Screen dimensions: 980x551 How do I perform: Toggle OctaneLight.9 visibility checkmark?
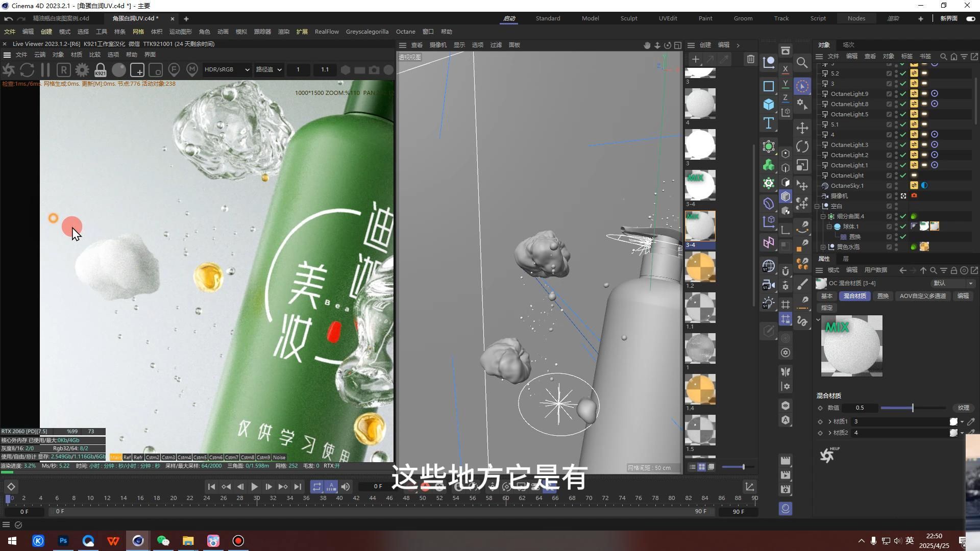point(903,94)
